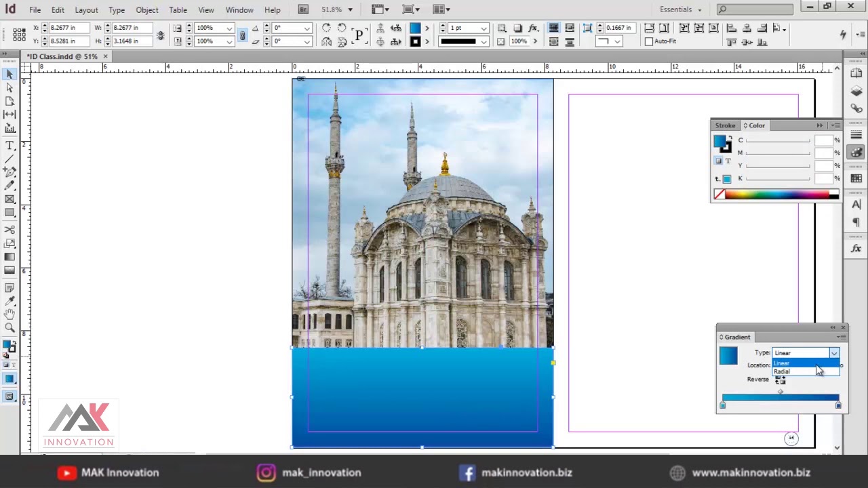Open the Effects fx panel icon
The width and height of the screenshot is (868, 488).
click(856, 249)
